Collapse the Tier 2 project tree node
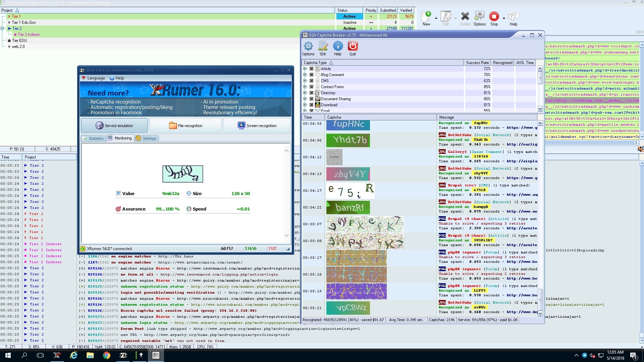644x362 pixels. (x=2, y=28)
